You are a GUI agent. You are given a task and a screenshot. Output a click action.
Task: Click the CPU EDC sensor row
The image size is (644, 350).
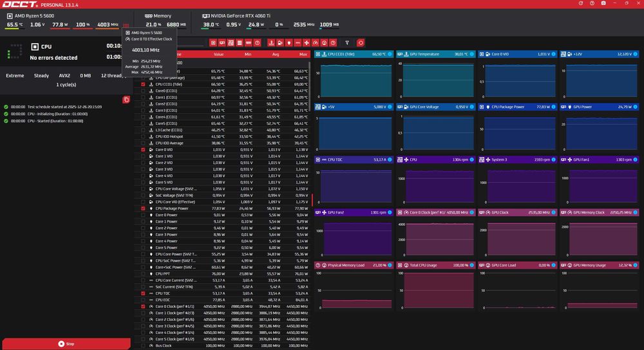click(222, 300)
